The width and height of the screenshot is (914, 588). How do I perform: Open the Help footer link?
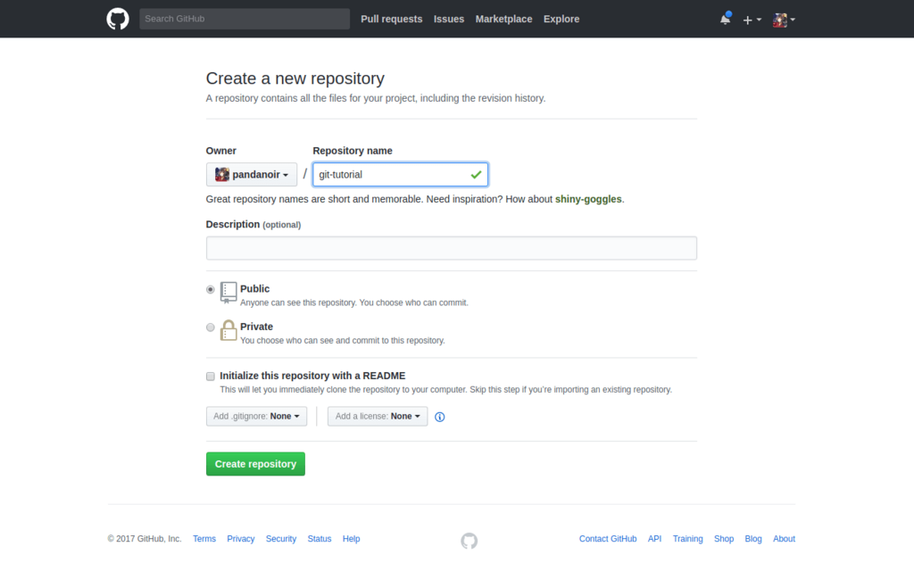pyautogui.click(x=351, y=538)
